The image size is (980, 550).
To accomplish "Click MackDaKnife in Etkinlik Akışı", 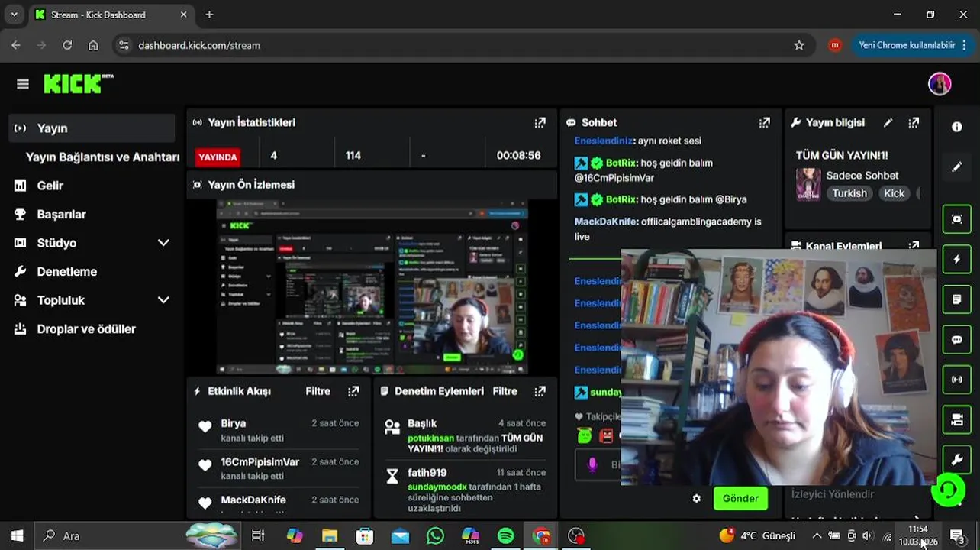I will coord(253,500).
